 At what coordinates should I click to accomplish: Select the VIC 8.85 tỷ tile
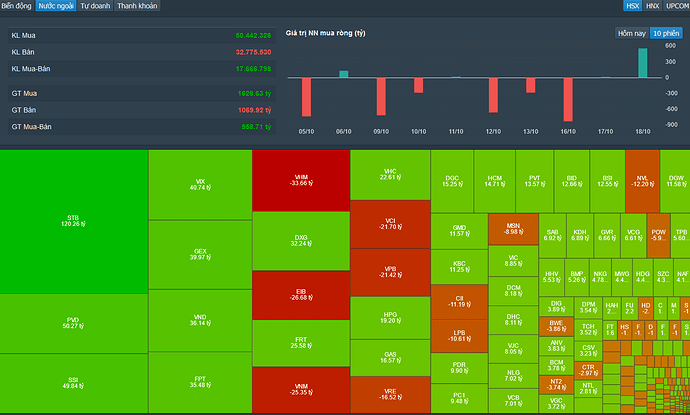514,261
